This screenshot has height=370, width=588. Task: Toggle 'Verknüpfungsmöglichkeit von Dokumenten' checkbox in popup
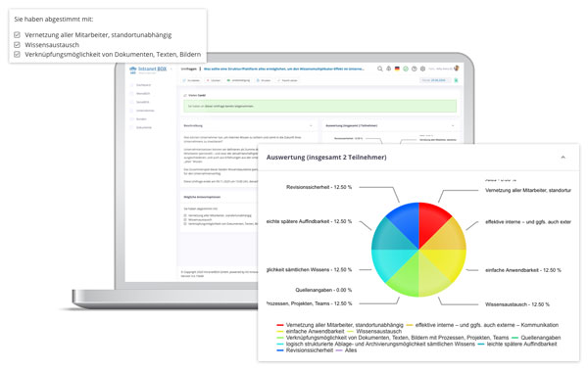pyautogui.click(x=17, y=54)
